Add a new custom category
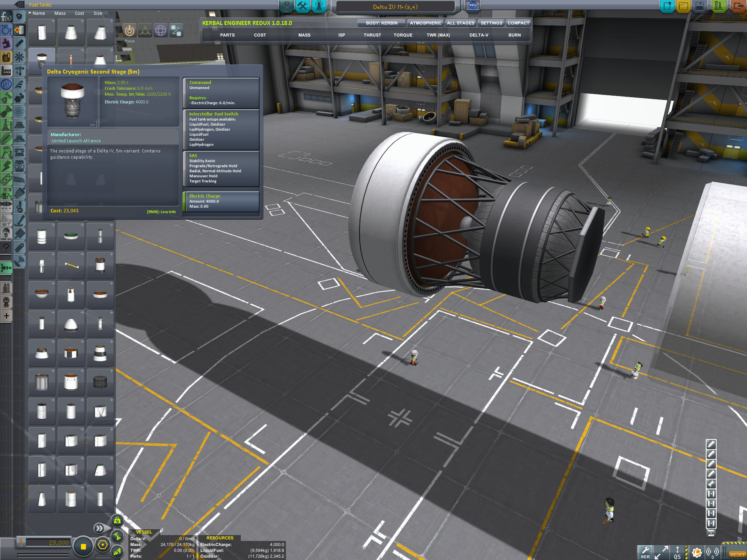 tap(6, 316)
